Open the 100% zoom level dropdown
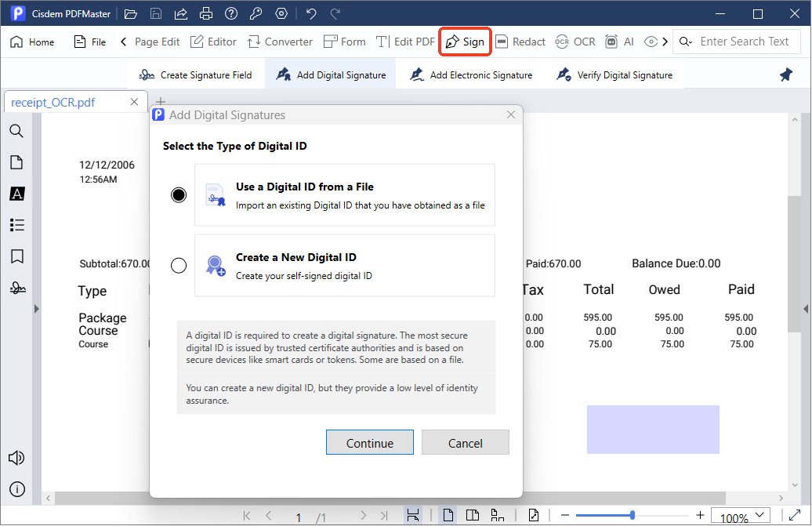The height and width of the screenshot is (526, 812). [x=759, y=516]
